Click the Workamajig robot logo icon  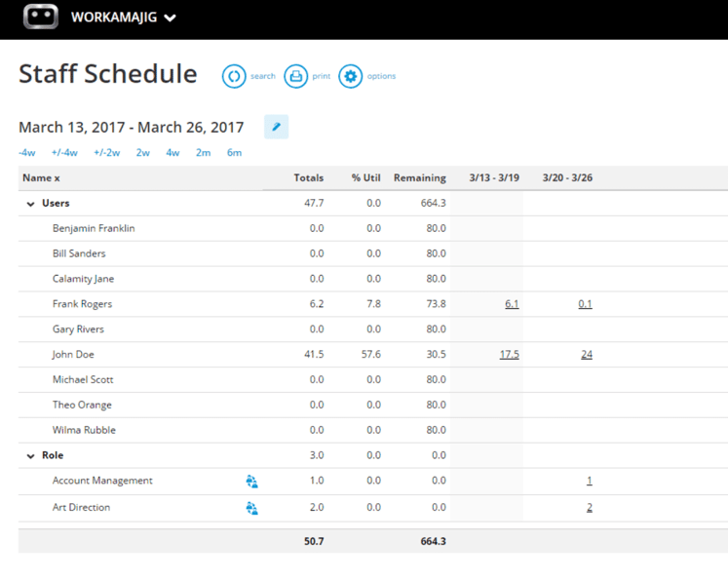click(40, 17)
